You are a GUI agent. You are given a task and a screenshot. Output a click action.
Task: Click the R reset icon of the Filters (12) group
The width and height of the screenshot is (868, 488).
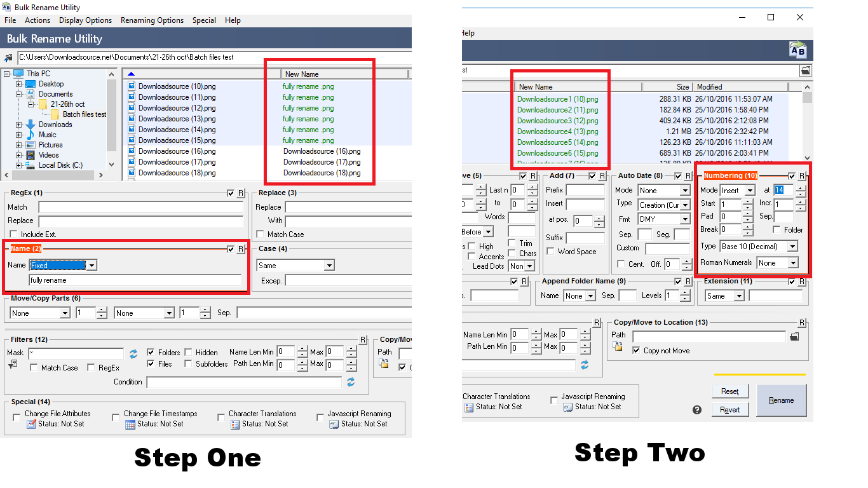(363, 340)
